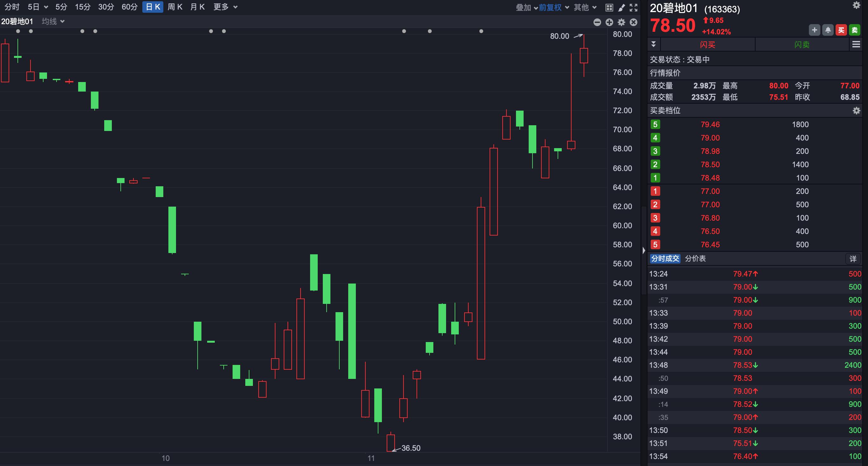Click the 36.50 low price label on chart
Image resolution: width=868 pixels, height=466 pixels.
(x=411, y=448)
